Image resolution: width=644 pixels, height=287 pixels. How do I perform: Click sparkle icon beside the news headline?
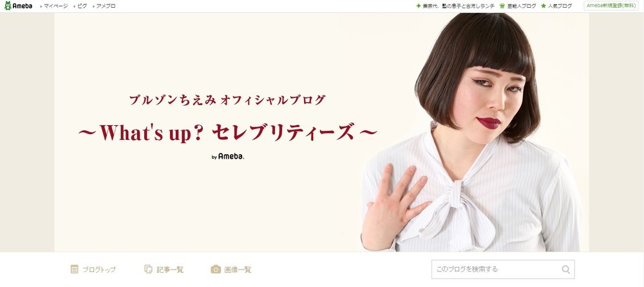(419, 6)
